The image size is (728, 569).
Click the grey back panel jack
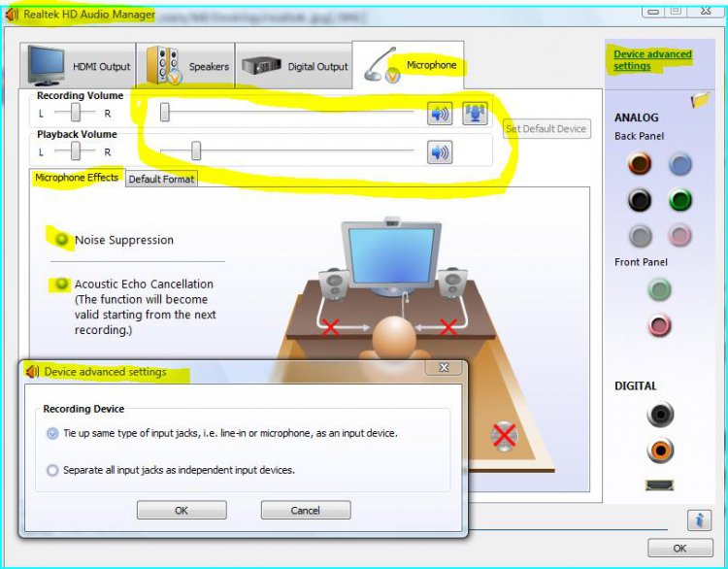click(641, 236)
